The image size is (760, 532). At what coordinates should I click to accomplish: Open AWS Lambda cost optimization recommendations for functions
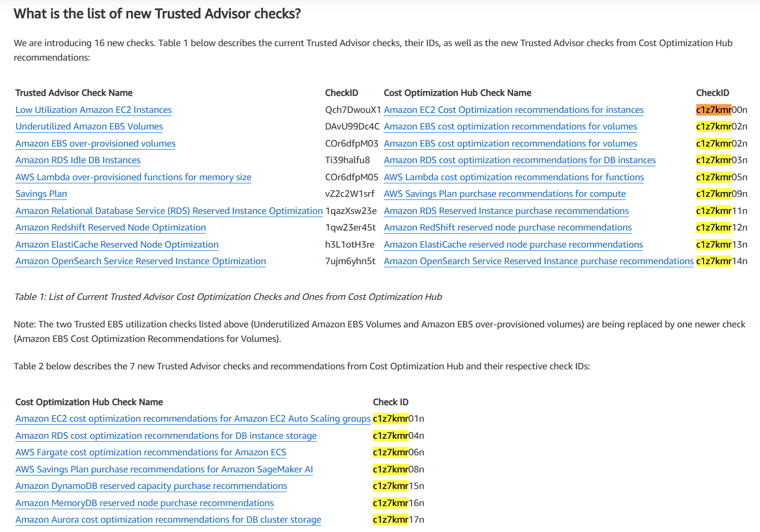click(x=514, y=177)
